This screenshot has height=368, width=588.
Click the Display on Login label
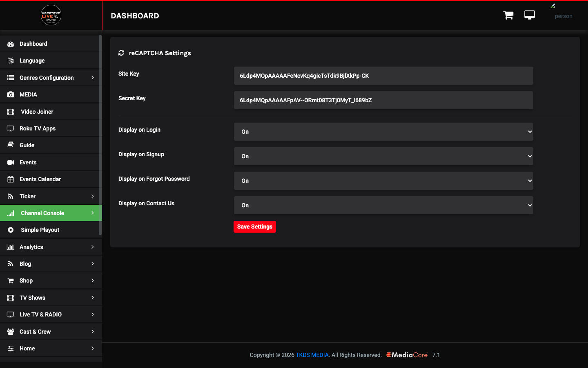point(139,130)
